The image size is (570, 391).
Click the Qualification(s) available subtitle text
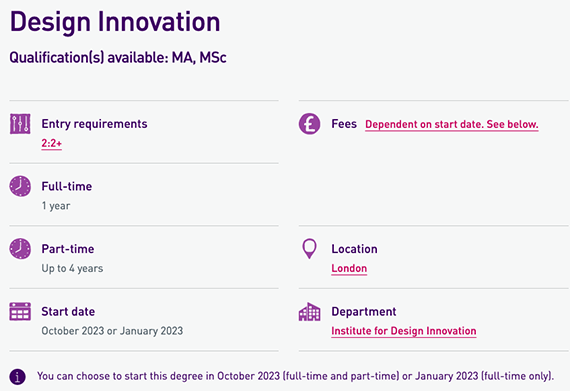(118, 57)
